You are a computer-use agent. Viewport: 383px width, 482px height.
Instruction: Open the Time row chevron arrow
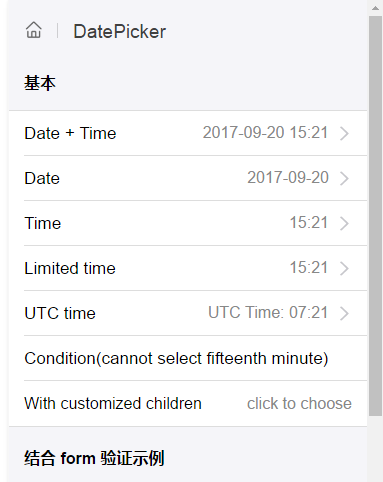[x=344, y=223]
